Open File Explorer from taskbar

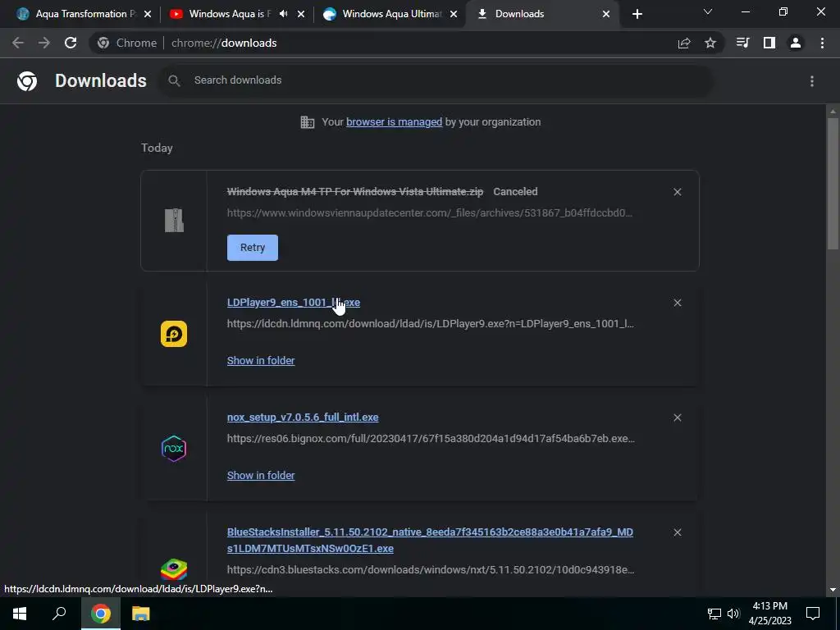click(141, 614)
